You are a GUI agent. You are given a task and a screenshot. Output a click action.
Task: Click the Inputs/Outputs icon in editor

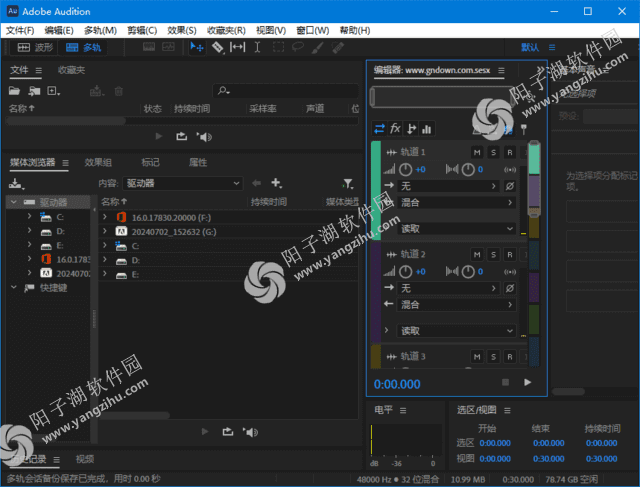[379, 129]
